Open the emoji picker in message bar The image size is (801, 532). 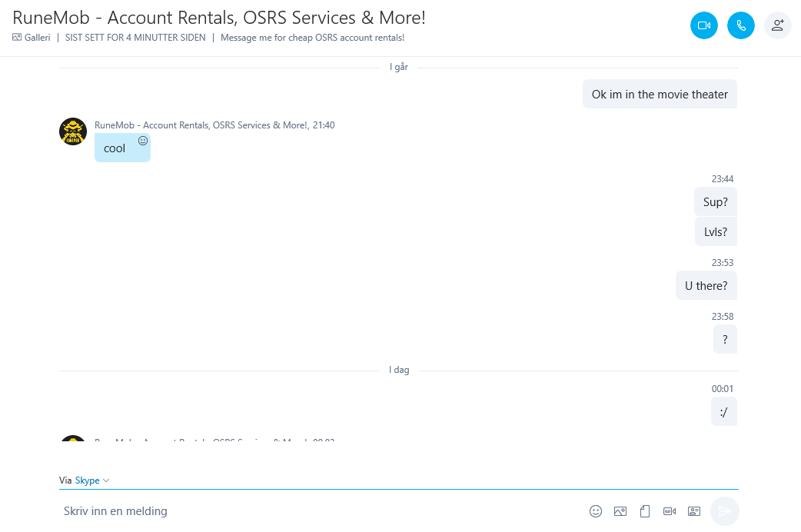point(596,511)
